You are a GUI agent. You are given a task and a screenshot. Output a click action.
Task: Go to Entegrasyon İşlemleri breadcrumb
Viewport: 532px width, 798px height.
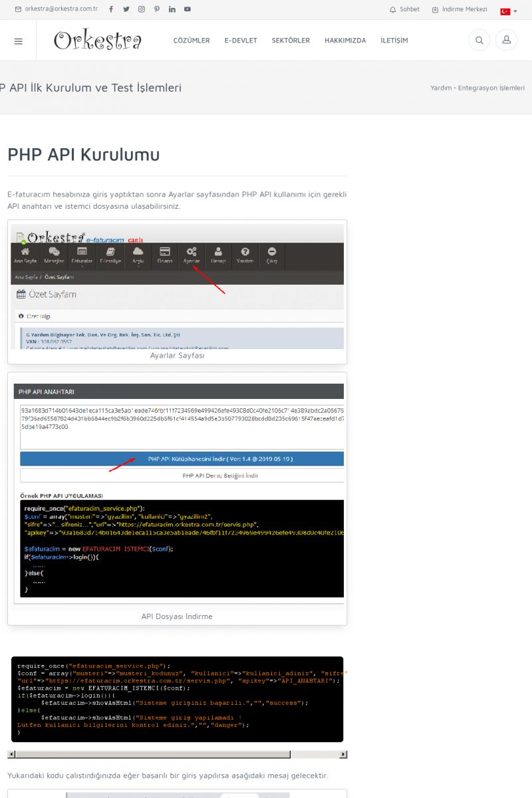(x=491, y=88)
